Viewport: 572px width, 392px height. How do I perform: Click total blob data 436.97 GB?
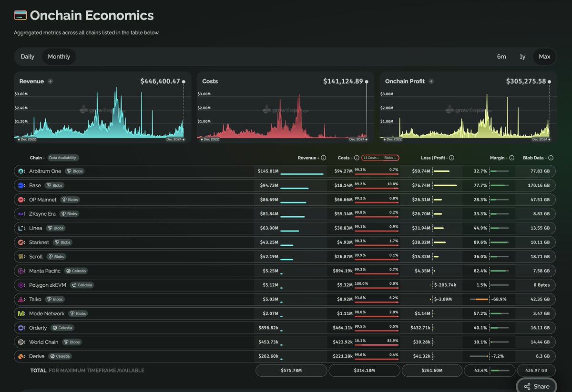[x=537, y=371]
